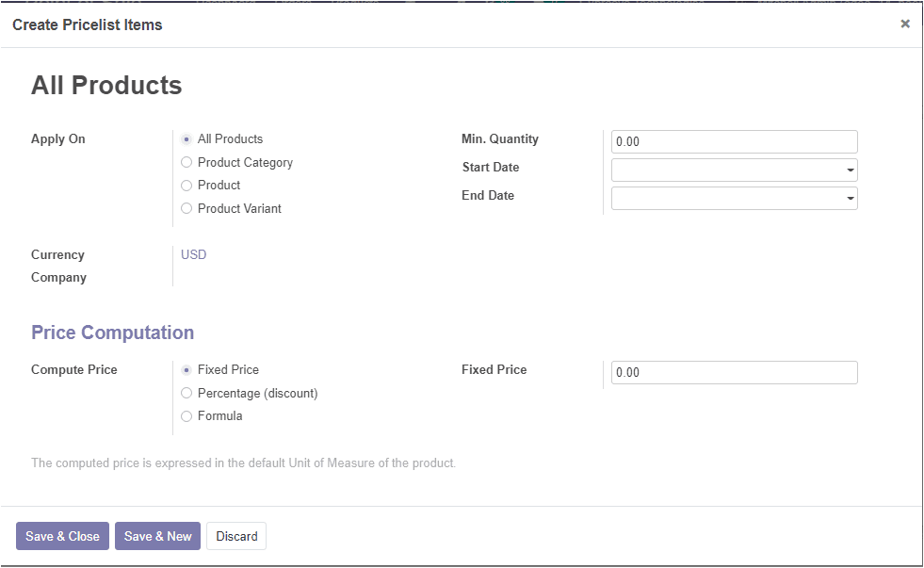Choose Percentage (discount) compute option
The image size is (924, 568).
(186, 393)
